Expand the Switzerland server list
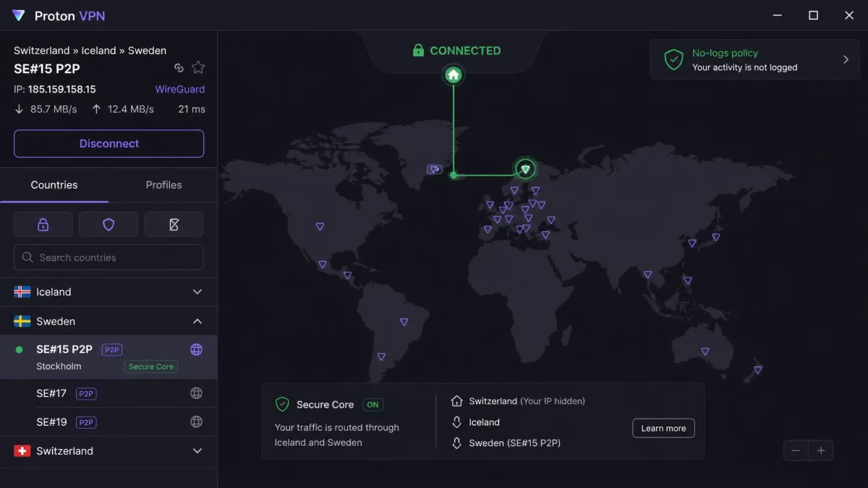The height and width of the screenshot is (488, 868). click(197, 451)
